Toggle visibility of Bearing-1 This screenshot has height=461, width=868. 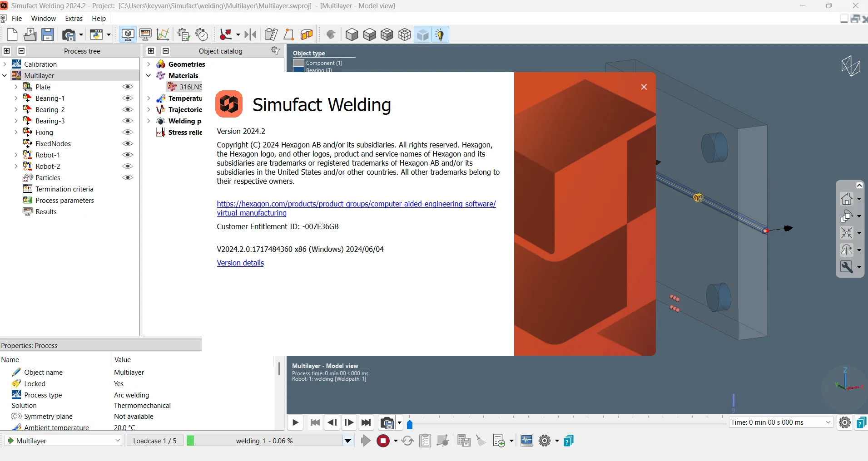128,98
